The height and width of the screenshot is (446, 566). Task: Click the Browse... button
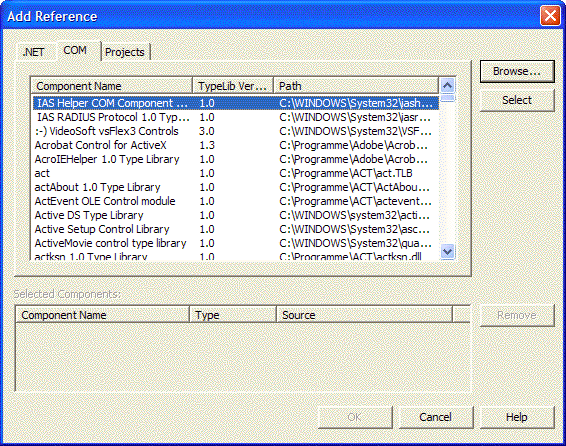517,71
